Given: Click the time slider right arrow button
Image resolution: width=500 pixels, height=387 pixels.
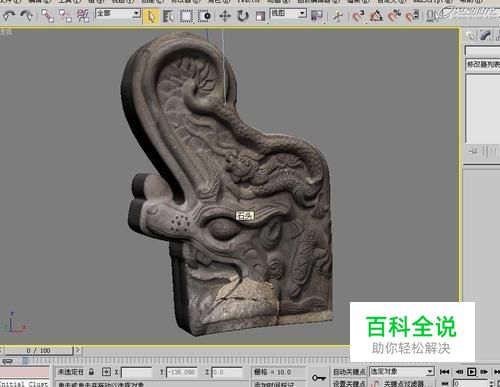Looking at the screenshot, I should (x=77, y=350).
